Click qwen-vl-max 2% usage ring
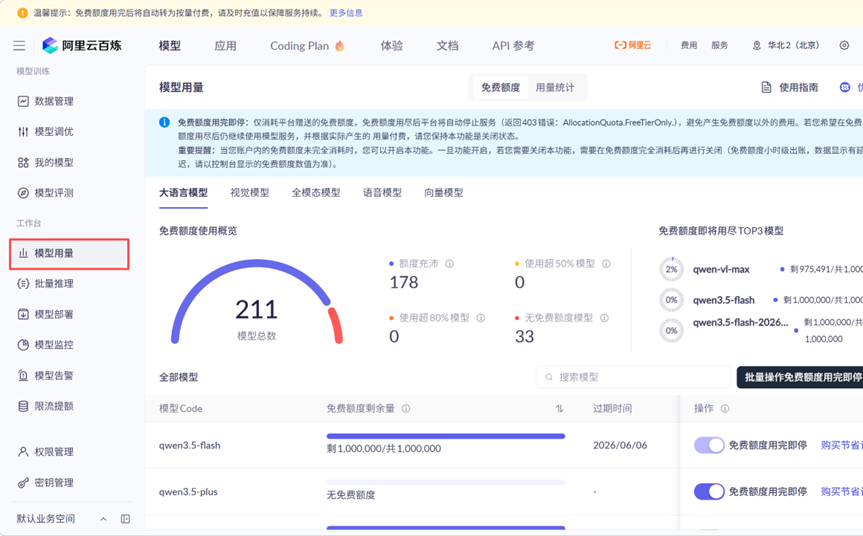 [x=671, y=269]
